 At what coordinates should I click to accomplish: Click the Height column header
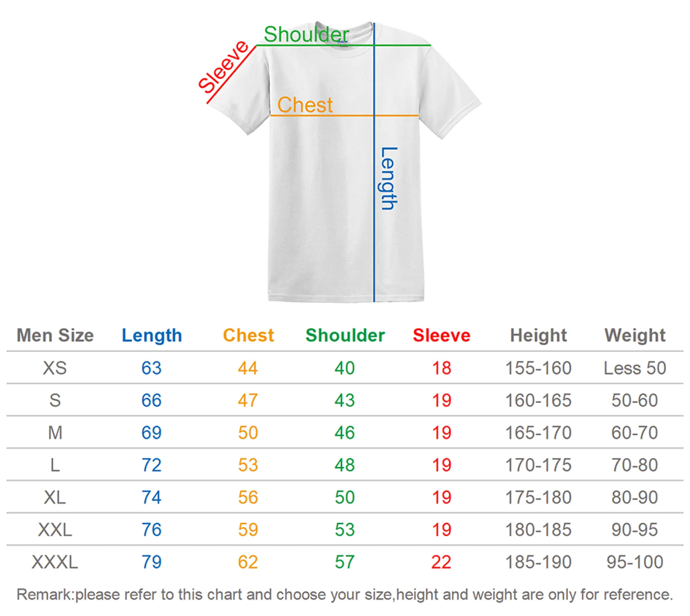click(538, 335)
